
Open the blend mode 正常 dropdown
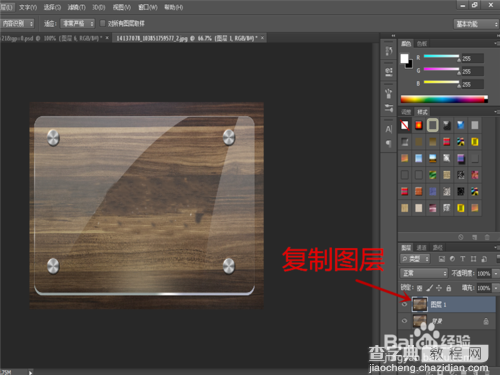[424, 273]
